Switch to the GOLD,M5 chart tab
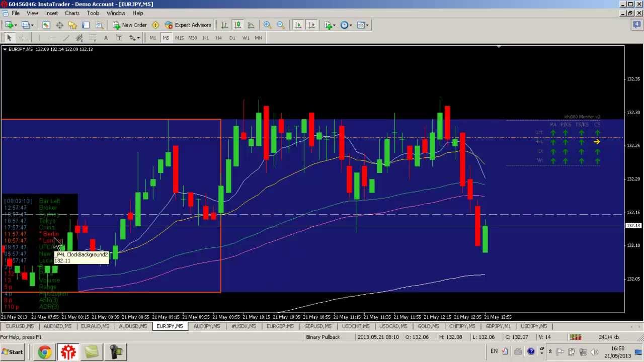This screenshot has height=362, width=644. click(428, 326)
